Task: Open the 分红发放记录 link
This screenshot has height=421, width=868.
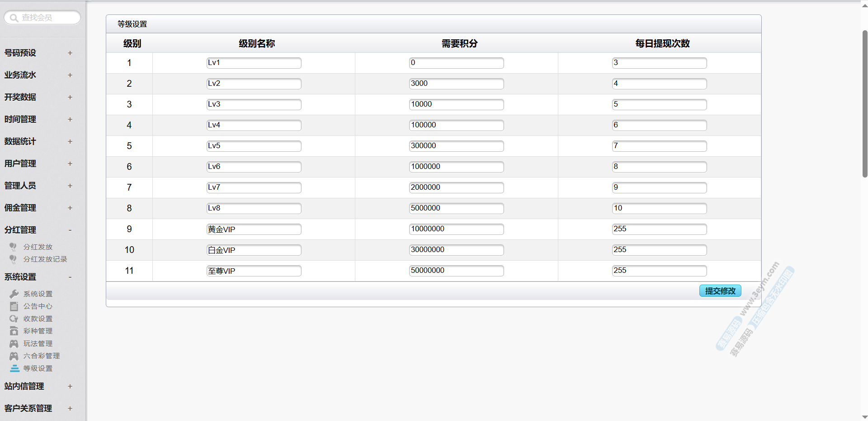Action: [x=45, y=259]
